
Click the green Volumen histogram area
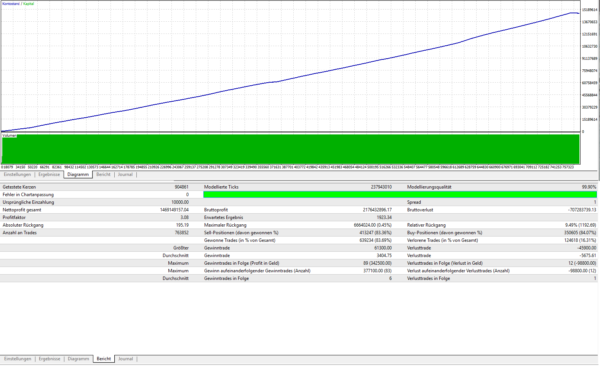pyautogui.click(x=291, y=149)
